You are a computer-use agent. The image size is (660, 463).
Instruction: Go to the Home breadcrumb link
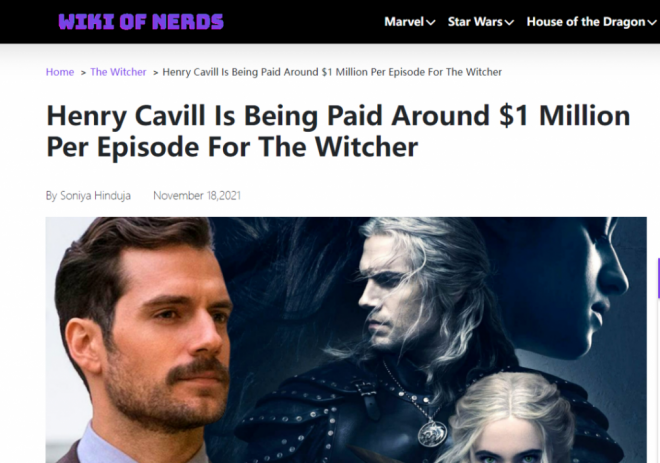(60, 72)
